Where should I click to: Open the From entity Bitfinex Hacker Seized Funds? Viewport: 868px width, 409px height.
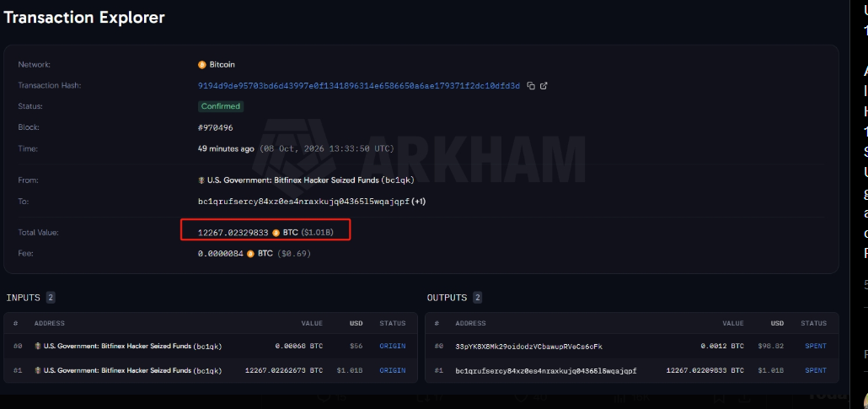pyautogui.click(x=311, y=180)
